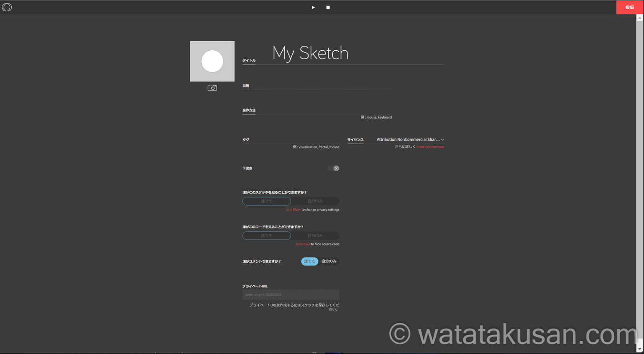644x354 pixels.
Task: Choose 誰でも for who can comment
Action: [309, 261]
